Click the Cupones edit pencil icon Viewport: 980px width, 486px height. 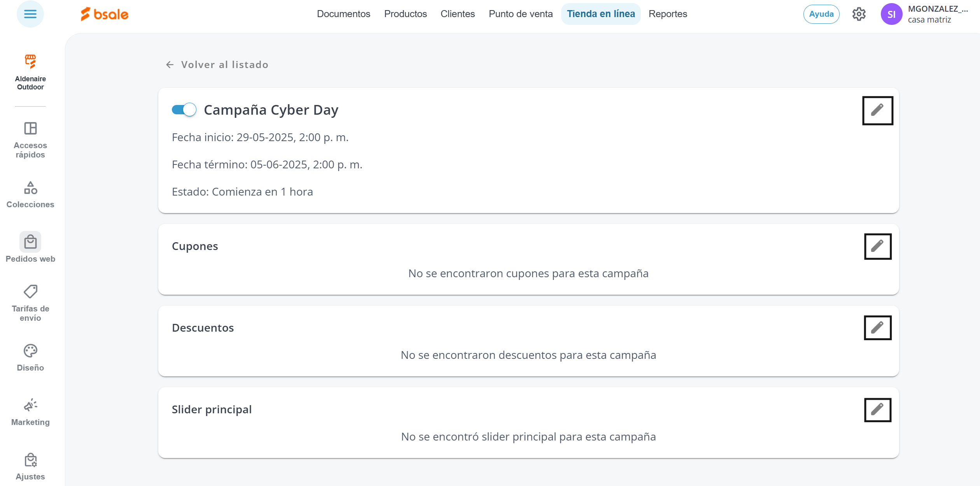(877, 246)
